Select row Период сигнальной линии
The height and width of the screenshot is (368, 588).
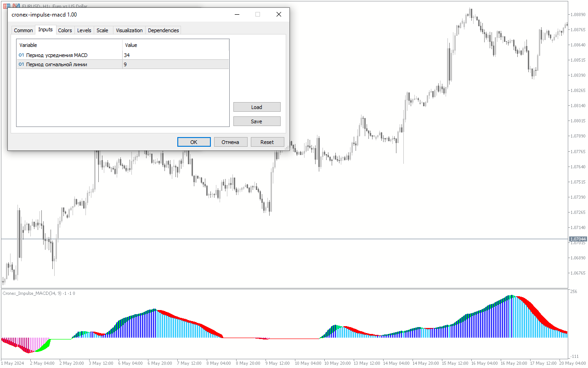pyautogui.click(x=123, y=64)
